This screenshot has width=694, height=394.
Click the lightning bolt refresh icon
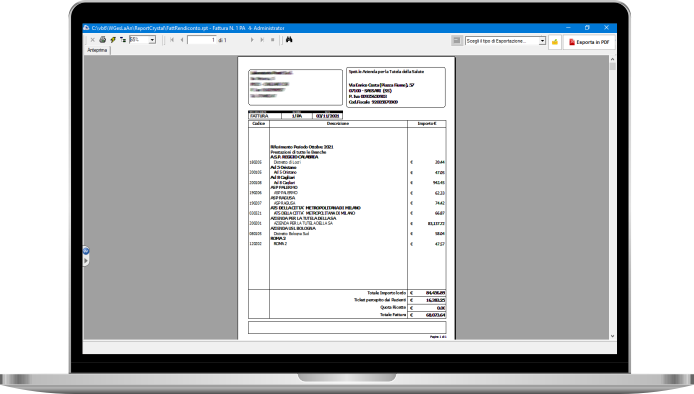113,40
